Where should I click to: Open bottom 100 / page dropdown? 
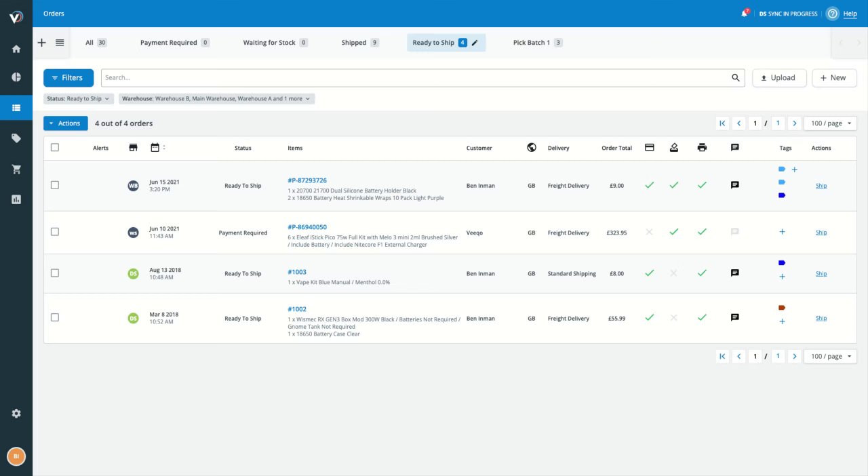pos(830,356)
